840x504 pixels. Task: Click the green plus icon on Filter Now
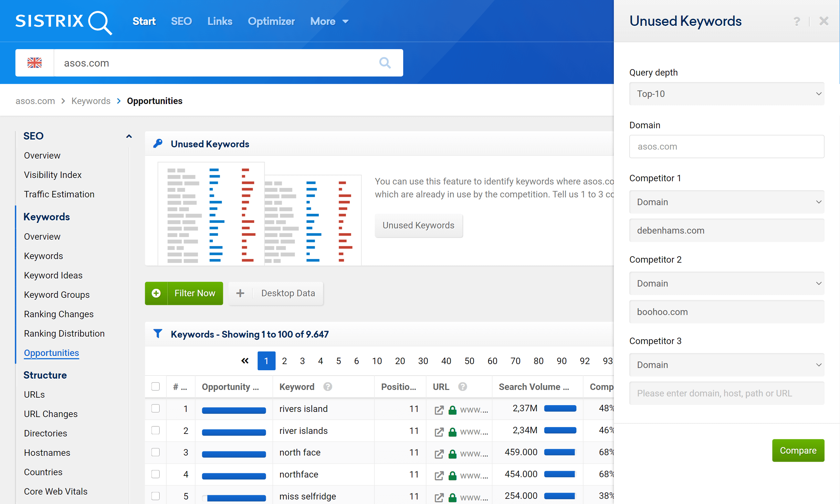click(x=156, y=293)
